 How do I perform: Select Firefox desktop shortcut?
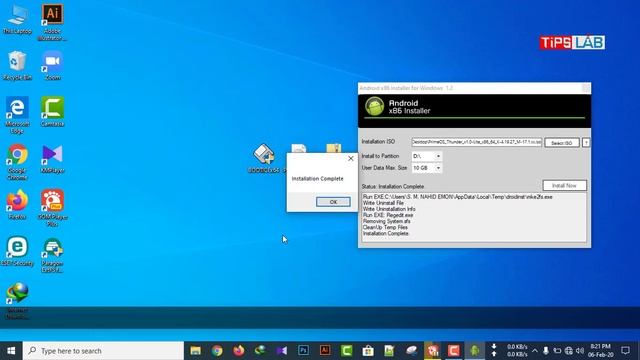[x=17, y=205]
